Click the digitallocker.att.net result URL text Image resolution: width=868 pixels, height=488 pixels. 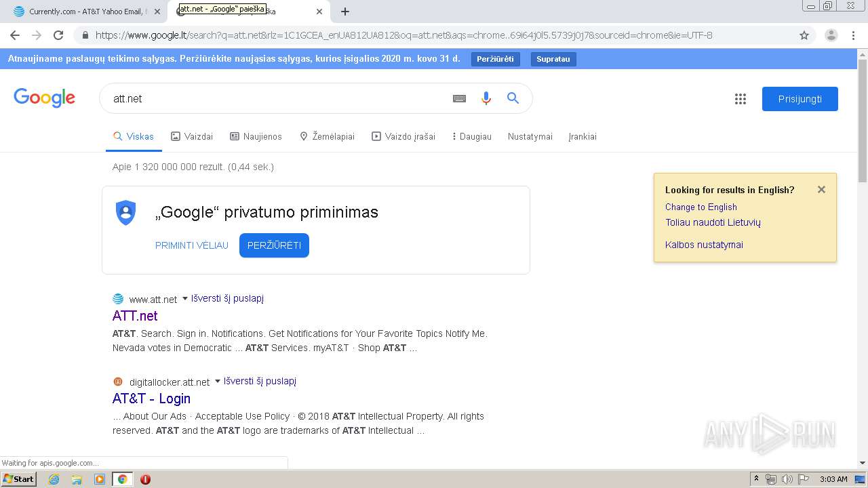click(x=170, y=382)
